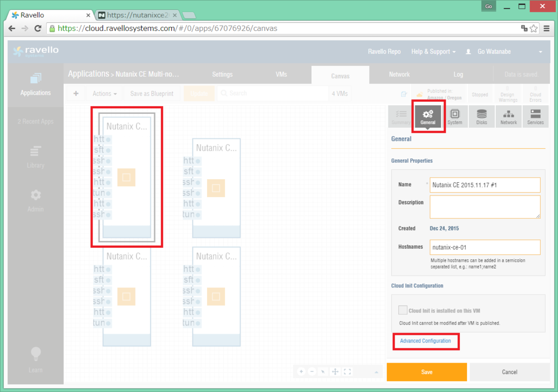This screenshot has width=558, height=392.
Task: Toggle Cloud Init is installed checkbox
Action: 403,310
